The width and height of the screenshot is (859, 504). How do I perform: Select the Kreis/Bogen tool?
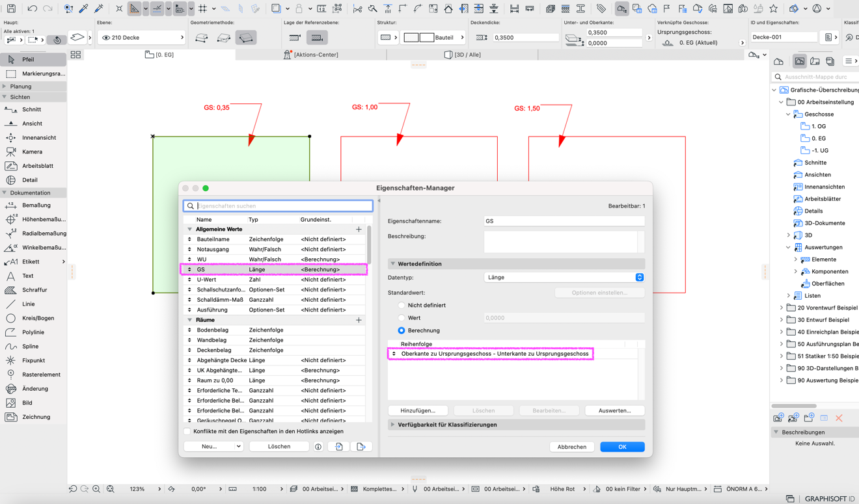33,318
